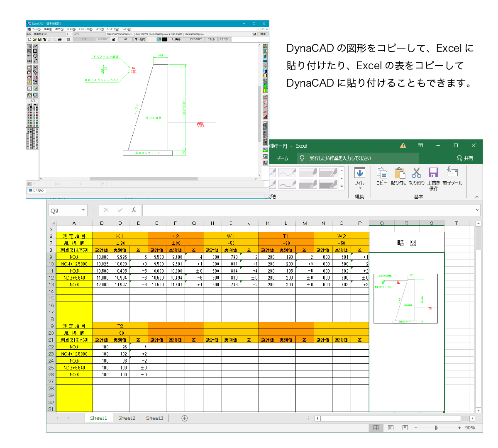Click the プロパティ button in DynaCAD toolbar
Viewport: 498px width, 448px height.
(x=225, y=39)
